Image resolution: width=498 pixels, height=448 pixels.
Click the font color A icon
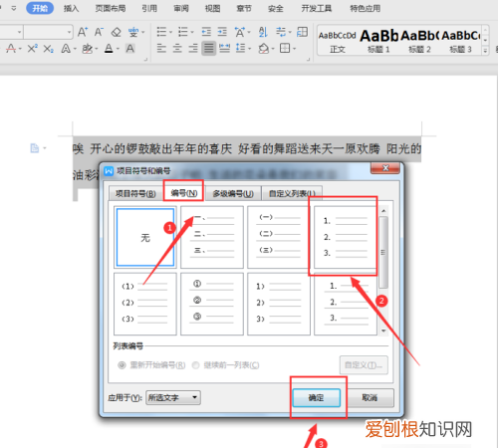(109, 49)
